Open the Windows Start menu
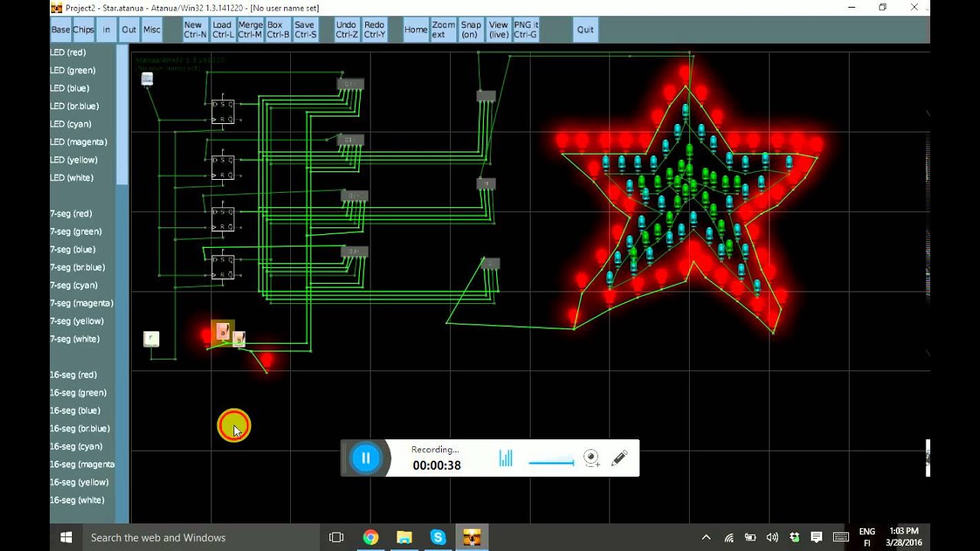Image resolution: width=980 pixels, height=551 pixels. pyautogui.click(x=66, y=537)
